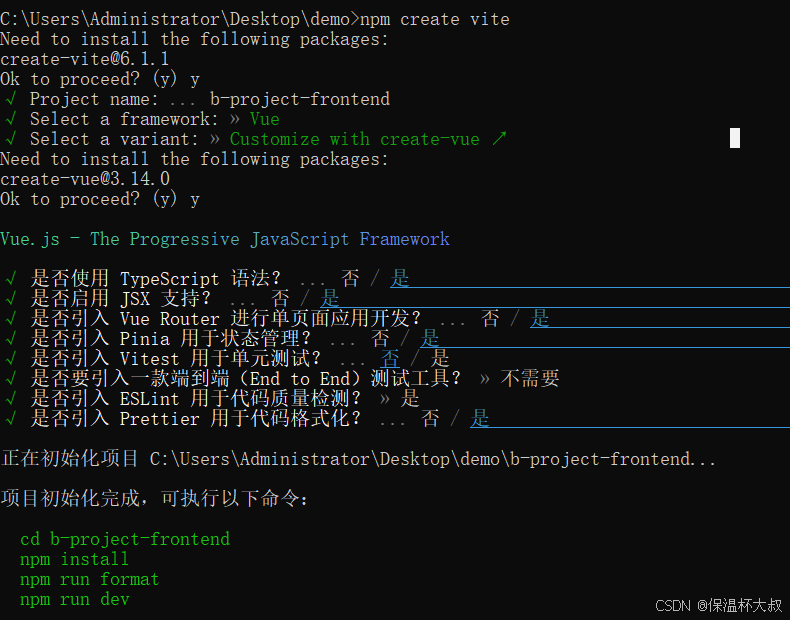Click the 不需要 answer for End to End testing
Image resolution: width=790 pixels, height=620 pixels.
[x=529, y=379]
